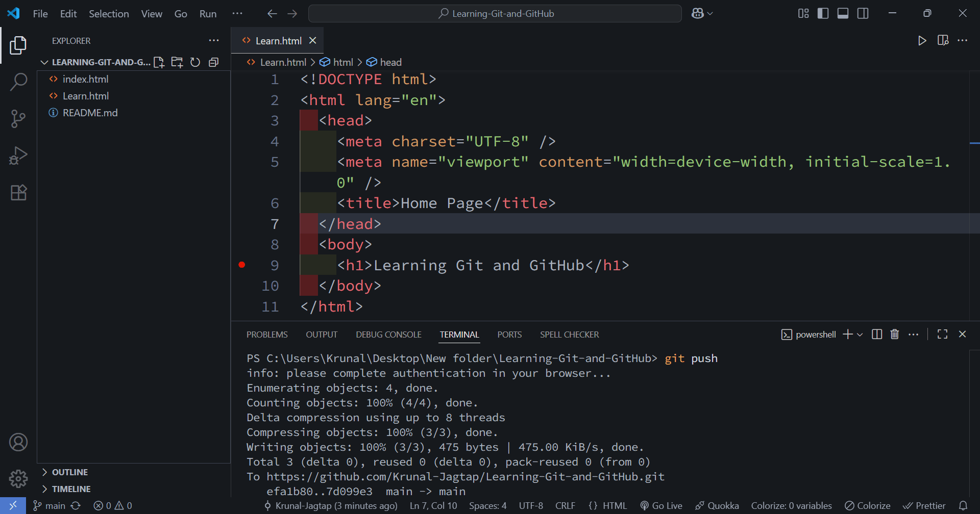The image size is (980, 514).
Task: Close the terminal panel
Action: click(963, 335)
